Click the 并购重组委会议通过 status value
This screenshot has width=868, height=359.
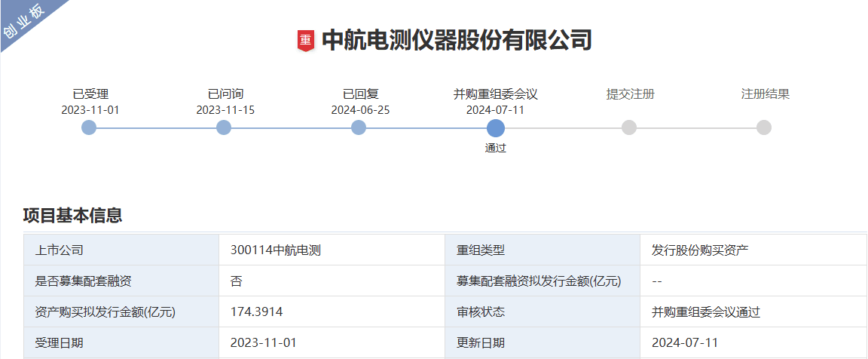706,312
